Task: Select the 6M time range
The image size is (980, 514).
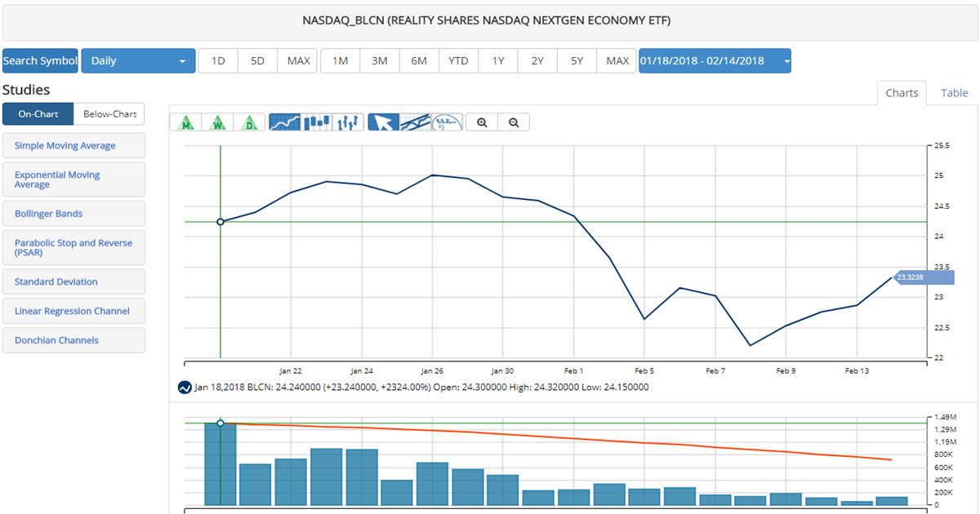Action: click(419, 61)
